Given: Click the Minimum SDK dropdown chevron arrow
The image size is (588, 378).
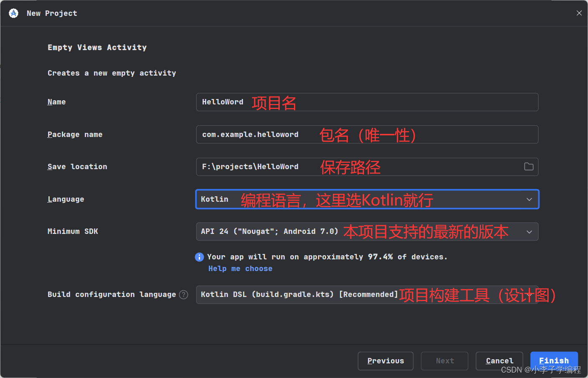Looking at the screenshot, I should click(x=529, y=231).
